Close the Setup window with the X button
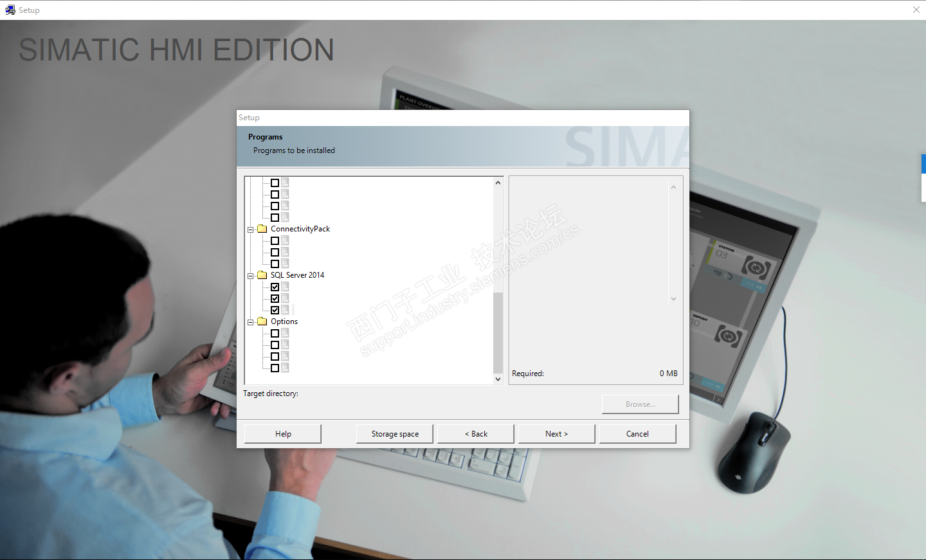 (916, 10)
